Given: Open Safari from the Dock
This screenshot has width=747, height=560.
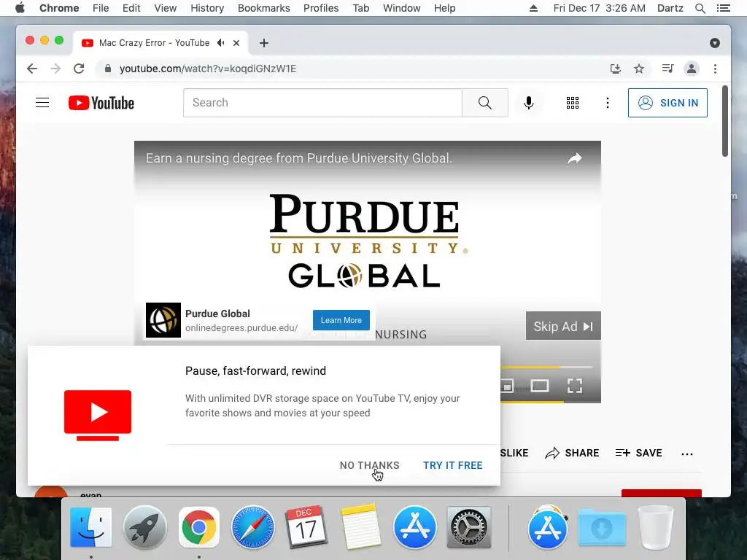Looking at the screenshot, I should pos(253,527).
